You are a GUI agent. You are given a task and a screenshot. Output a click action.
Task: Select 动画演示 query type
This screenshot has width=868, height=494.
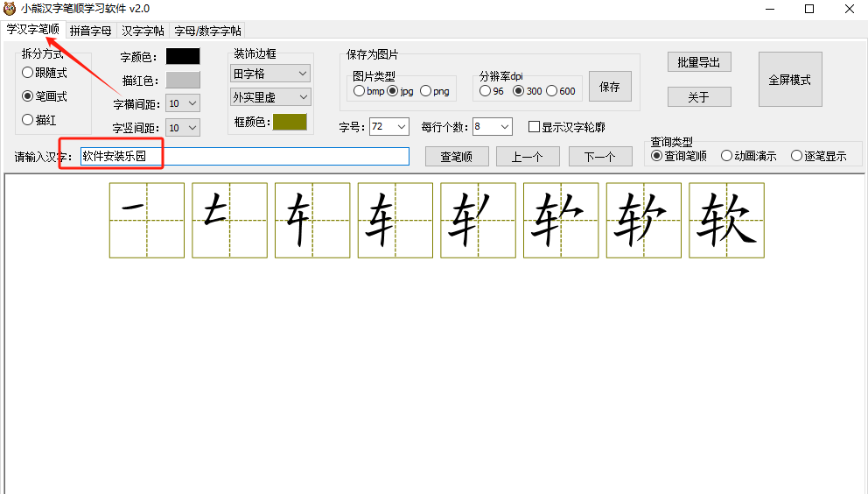pos(726,156)
